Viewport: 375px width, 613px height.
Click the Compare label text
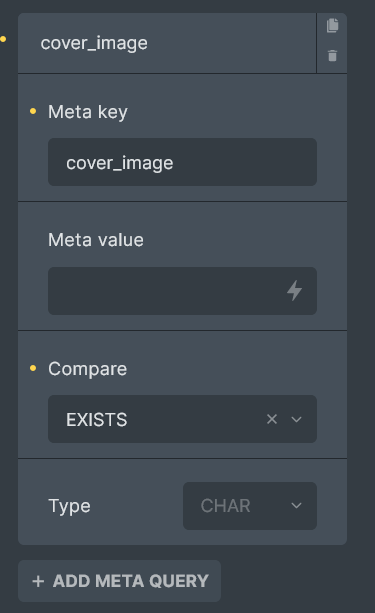pyautogui.click(x=88, y=369)
